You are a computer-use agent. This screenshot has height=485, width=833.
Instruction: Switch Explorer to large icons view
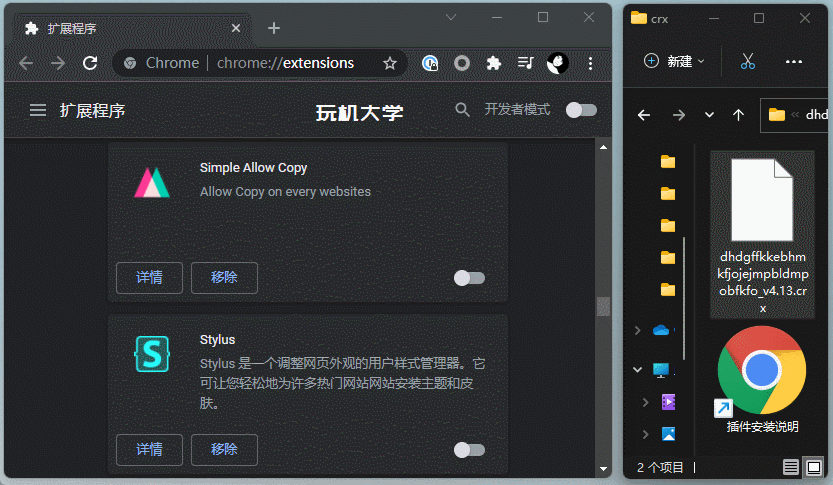click(x=813, y=467)
